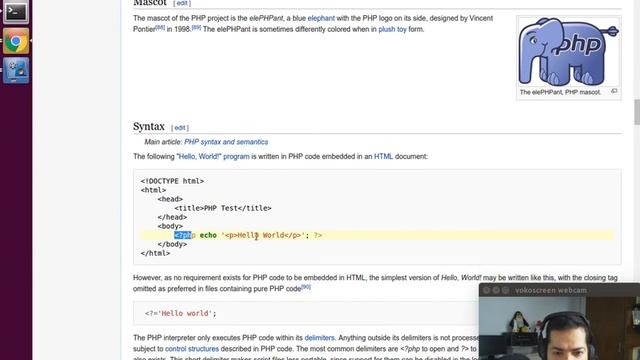Enlarge the elePHPant image via caption icon

[614, 91]
